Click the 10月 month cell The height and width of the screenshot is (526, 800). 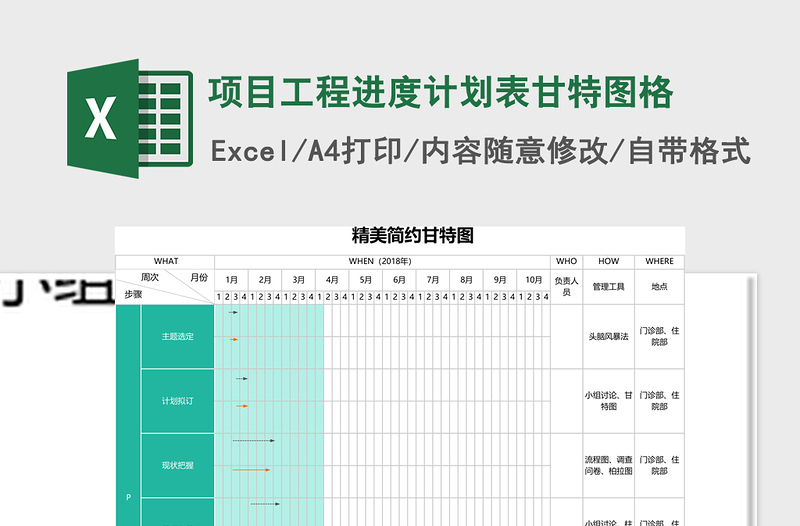point(534,280)
